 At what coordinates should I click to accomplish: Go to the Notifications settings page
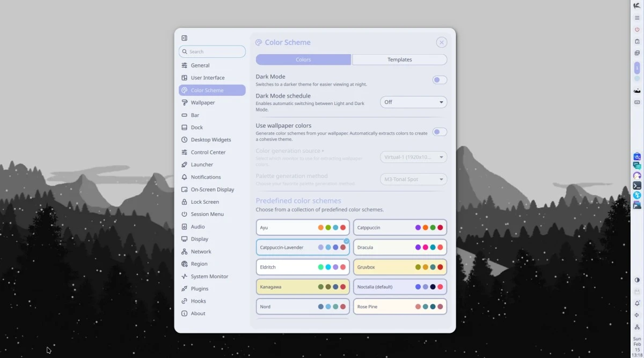[206, 177]
